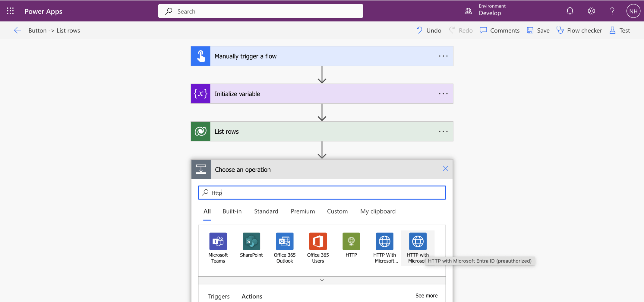Image resolution: width=644 pixels, height=302 pixels.
Task: Expand the Manually trigger a flow step
Action: (322, 56)
